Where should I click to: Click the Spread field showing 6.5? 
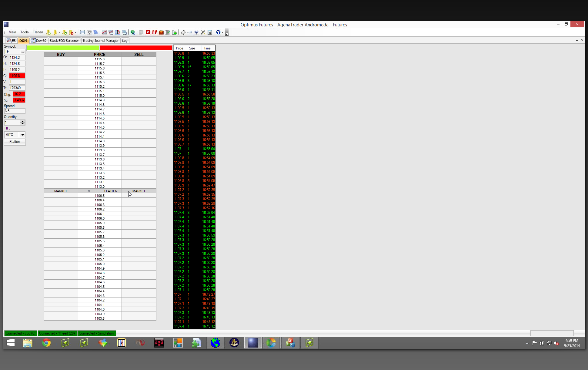(x=15, y=111)
